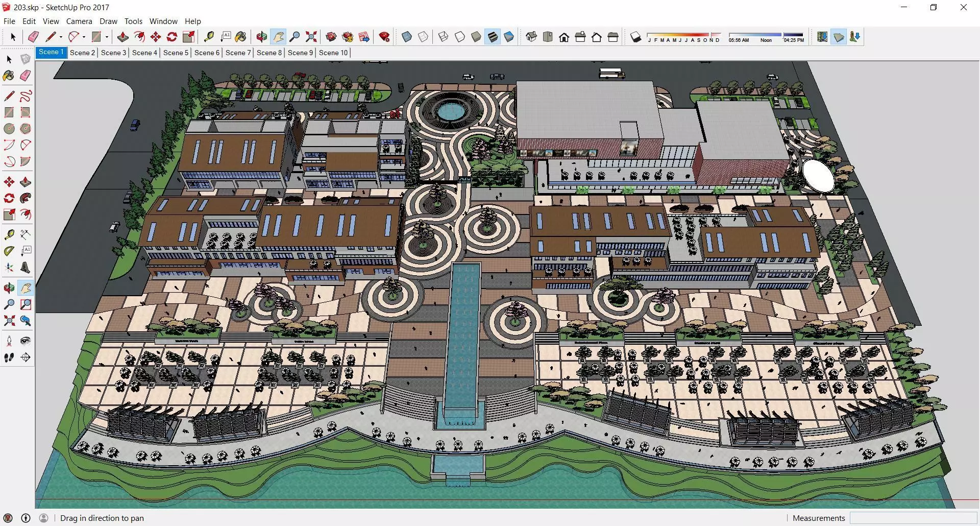Select the Zoom Window tool
The width and height of the screenshot is (980, 526).
tap(26, 304)
